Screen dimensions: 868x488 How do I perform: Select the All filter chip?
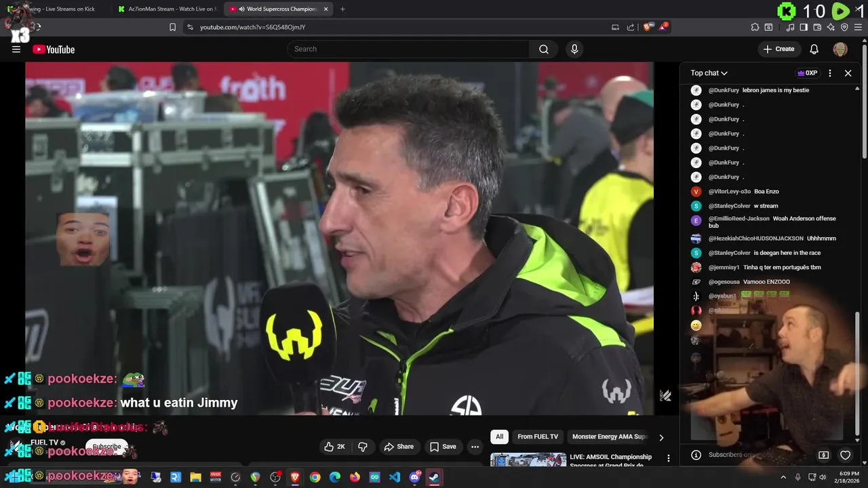[500, 437]
